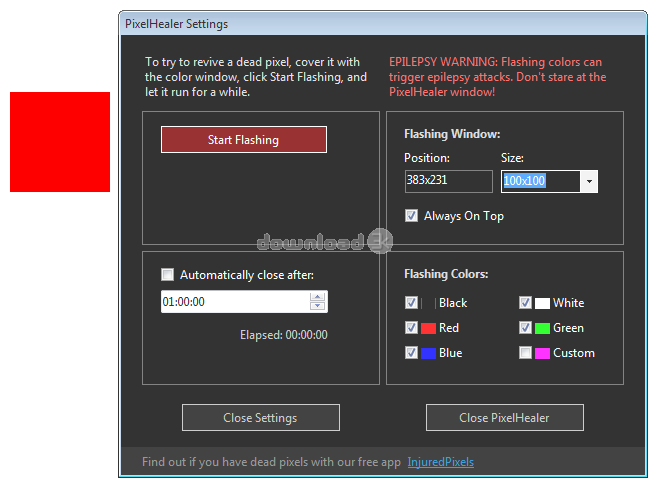This screenshot has width=651, height=483.
Task: Click the Elapsed: 00:00:00 text
Action: pos(284,335)
